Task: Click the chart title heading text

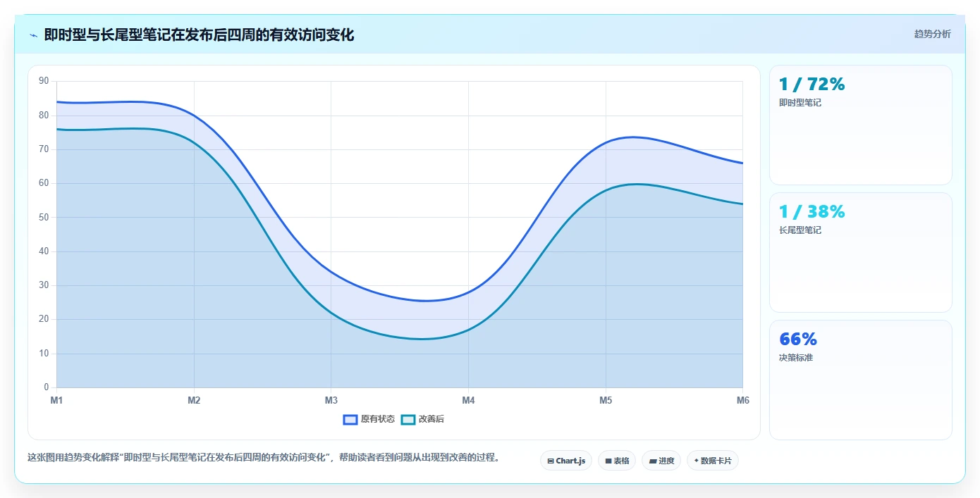Action: (x=199, y=35)
